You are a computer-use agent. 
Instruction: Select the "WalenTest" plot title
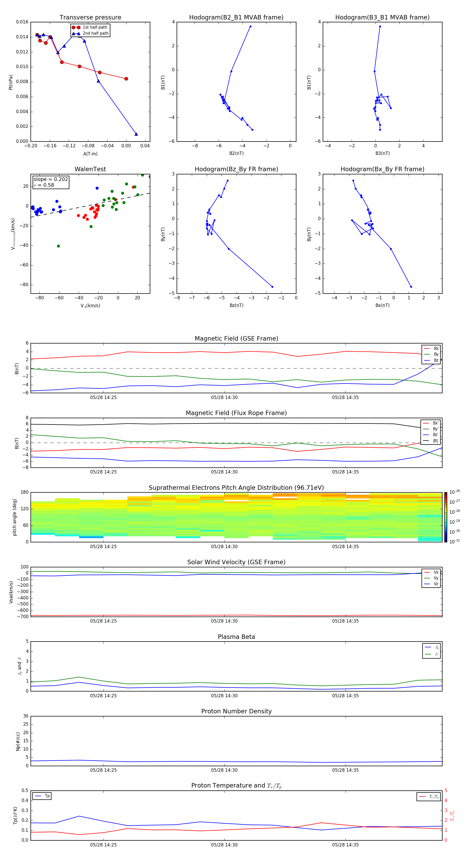90,169
